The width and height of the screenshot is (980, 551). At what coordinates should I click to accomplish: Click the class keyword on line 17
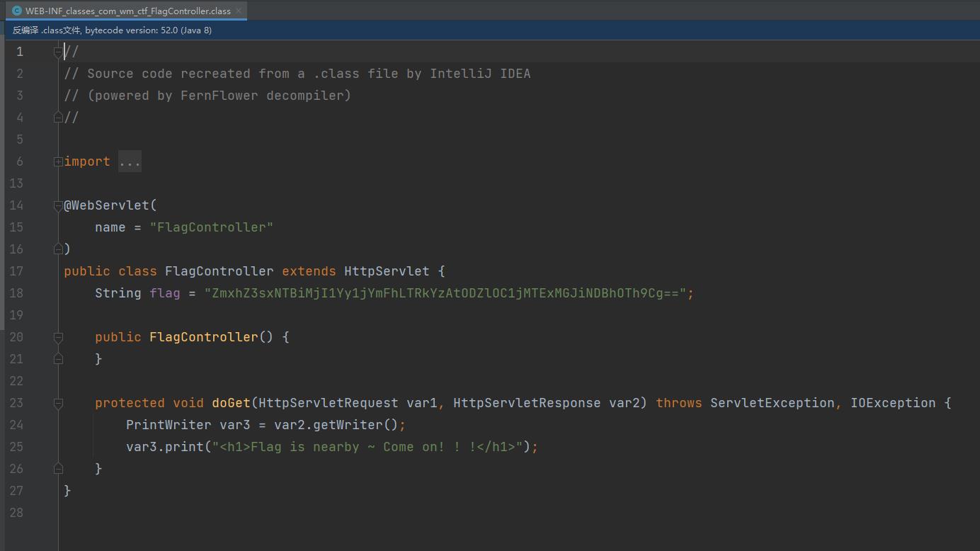[137, 271]
